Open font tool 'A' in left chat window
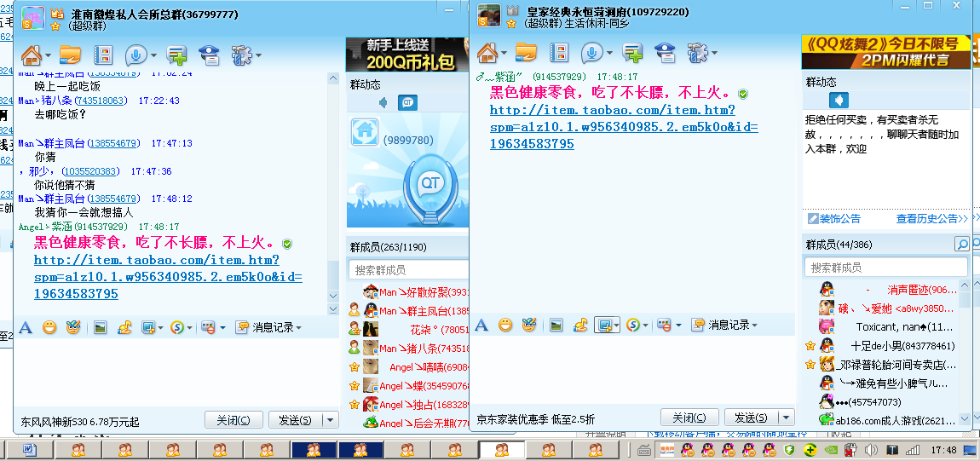The image size is (980, 461). pyautogui.click(x=26, y=327)
